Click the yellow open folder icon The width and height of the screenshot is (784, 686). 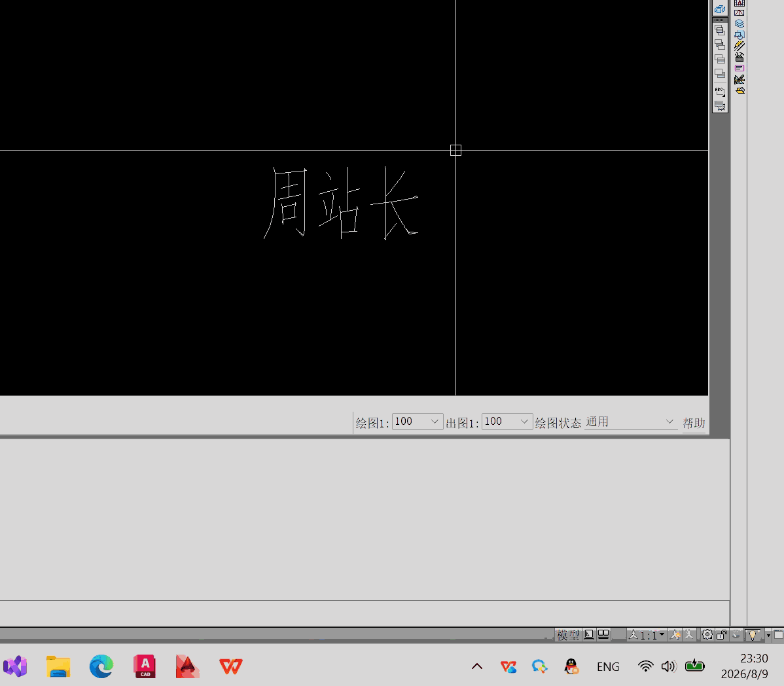[x=740, y=90]
